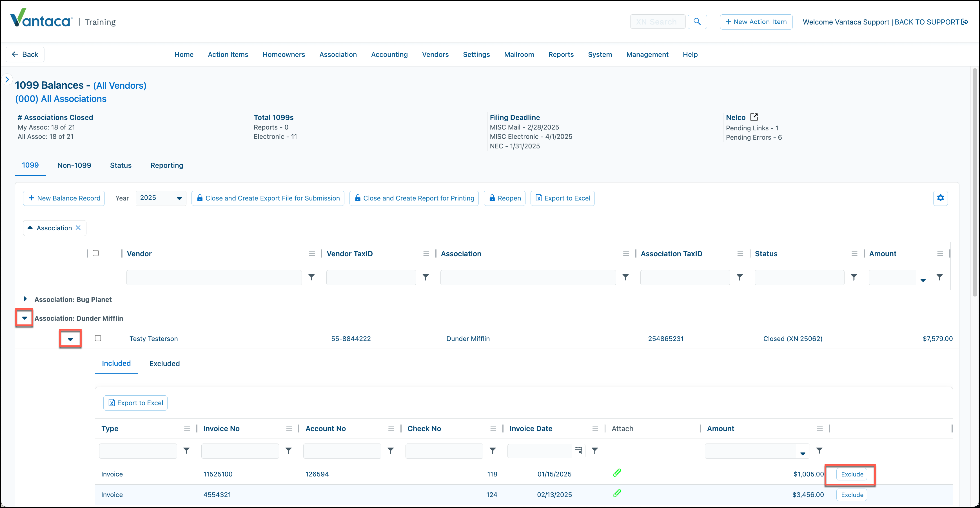Click the search magnifier icon
Viewport: 980px width, 508px height.
pos(697,22)
